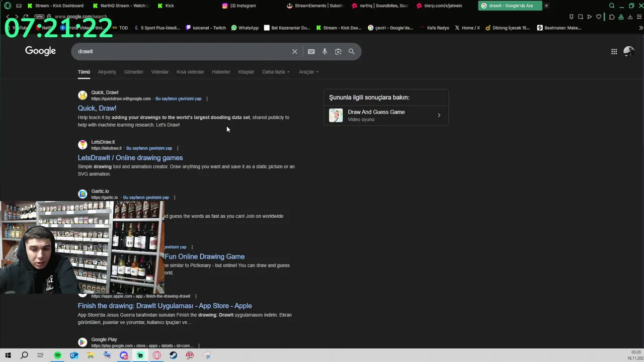Open File Explorer from the taskbar
The height and width of the screenshot is (362, 644).
[91, 355]
